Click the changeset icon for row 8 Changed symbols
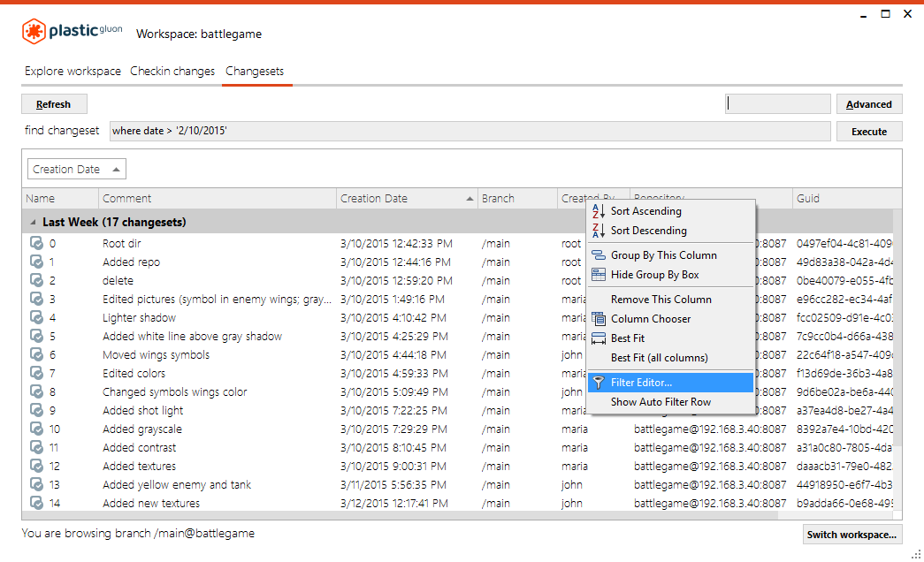This screenshot has height=562, width=924. click(x=36, y=391)
